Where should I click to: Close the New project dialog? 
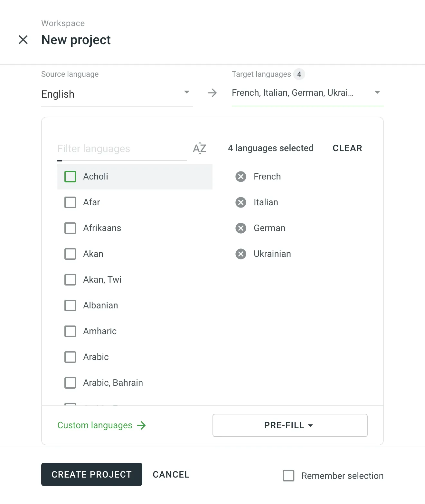[x=23, y=40]
